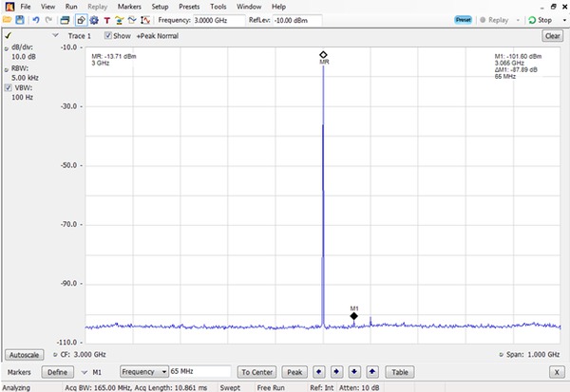
Task: Open the Presets menu
Action: pyautogui.click(x=189, y=7)
